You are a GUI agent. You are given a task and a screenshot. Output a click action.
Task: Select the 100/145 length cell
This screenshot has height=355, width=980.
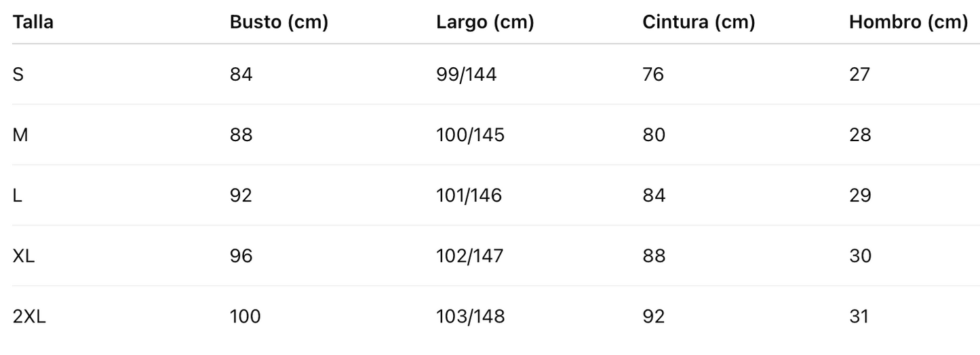[471, 134]
